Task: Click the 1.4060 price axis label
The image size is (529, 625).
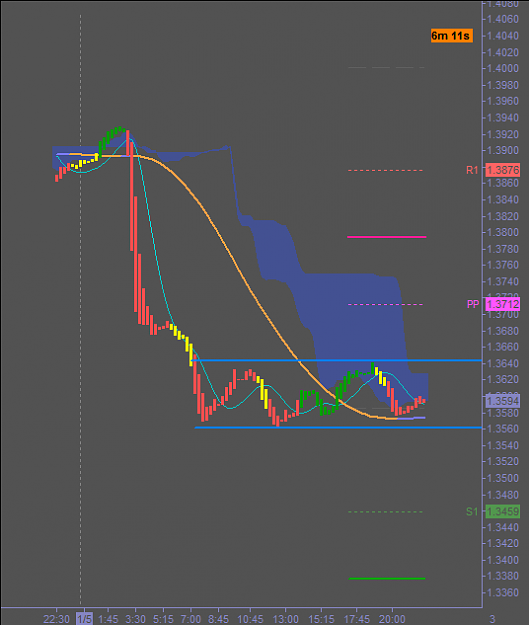Action: [503, 19]
